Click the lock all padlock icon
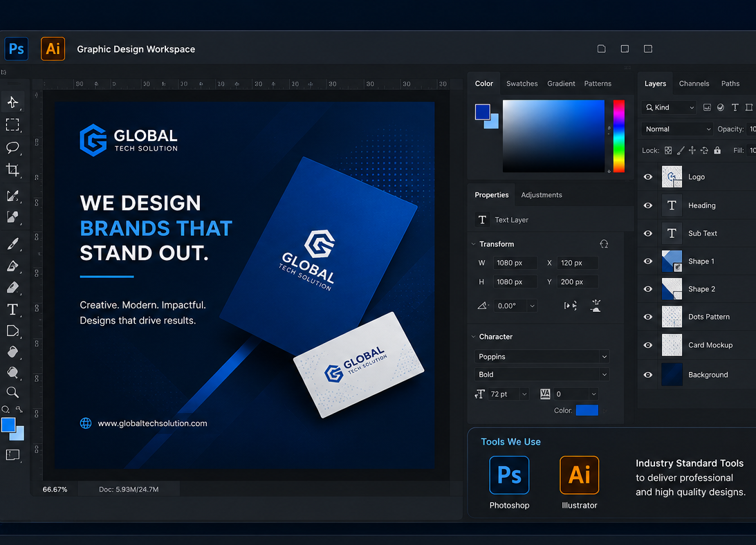This screenshot has height=545, width=756. 717,151
